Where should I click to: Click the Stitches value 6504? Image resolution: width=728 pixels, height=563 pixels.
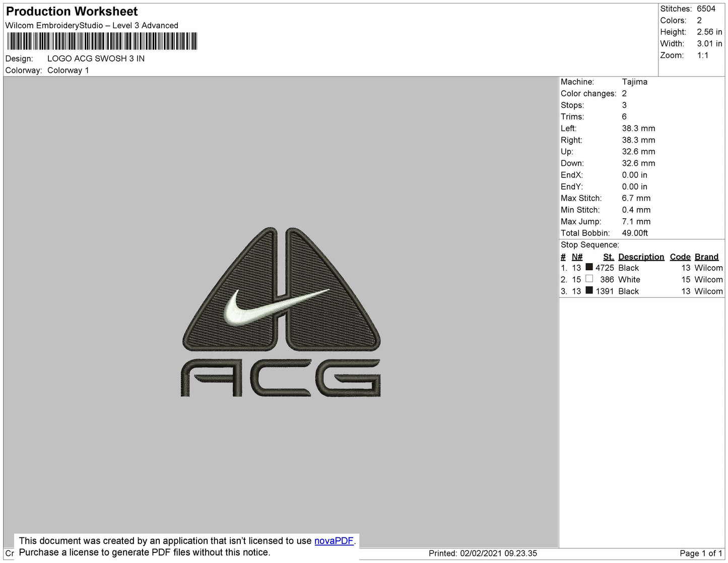tap(706, 9)
